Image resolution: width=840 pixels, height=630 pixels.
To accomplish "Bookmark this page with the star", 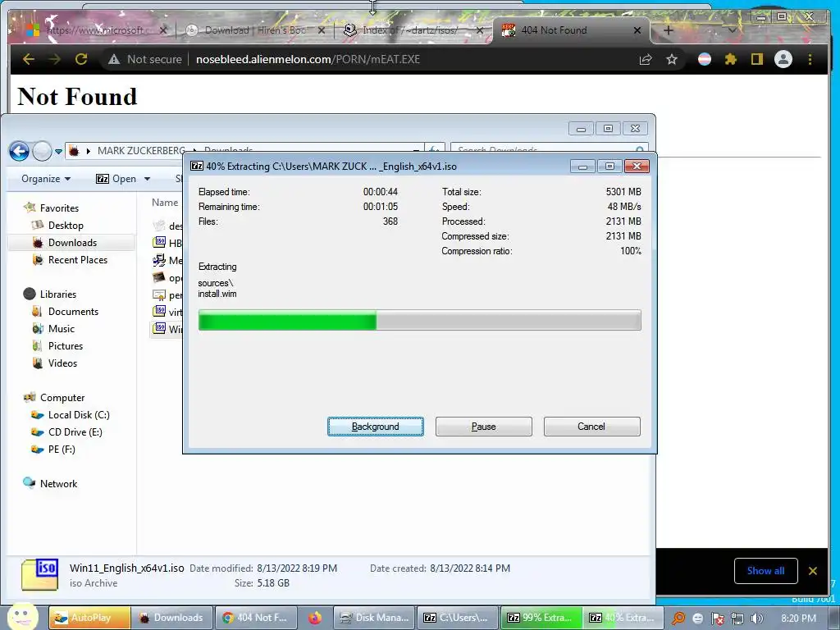I will 672,59.
